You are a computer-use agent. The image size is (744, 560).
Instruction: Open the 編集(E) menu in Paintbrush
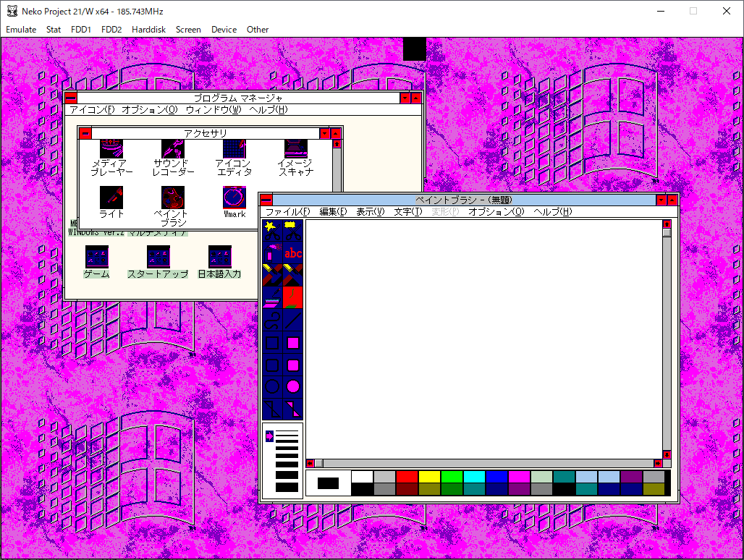click(333, 211)
